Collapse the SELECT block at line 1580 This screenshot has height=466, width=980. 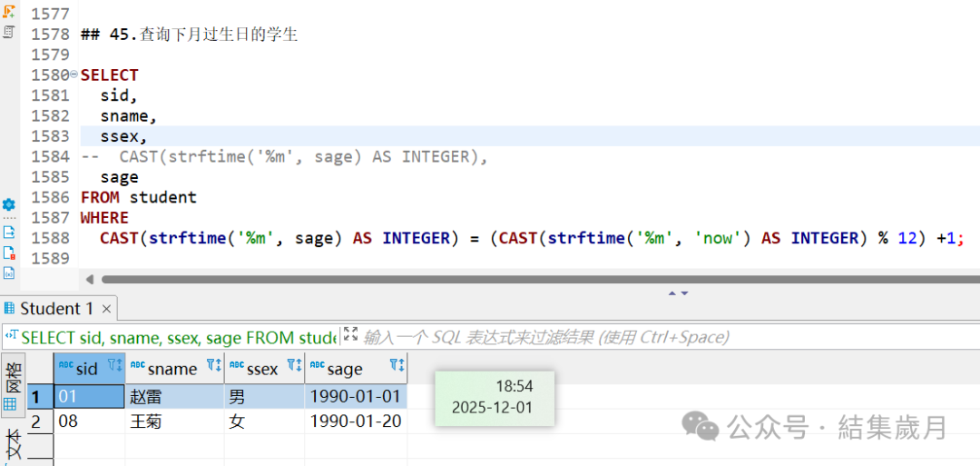coord(74,74)
